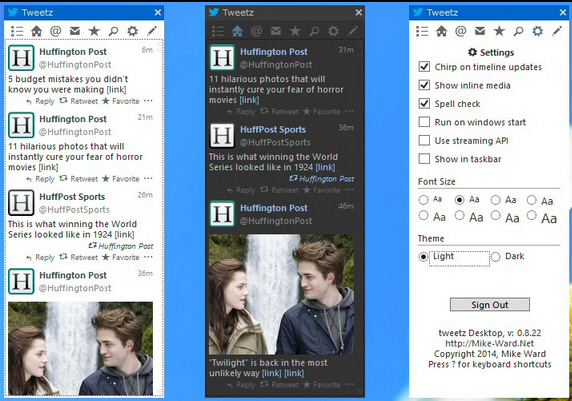This screenshot has width=572, height=401.
Task: Compose tweet with pencil icon in left window
Action: pyautogui.click(x=152, y=31)
